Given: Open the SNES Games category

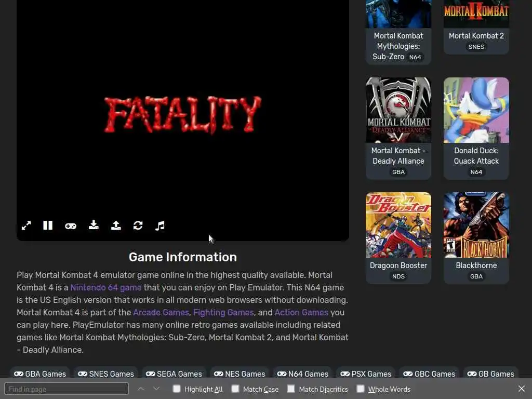Looking at the screenshot, I should tap(106, 374).
